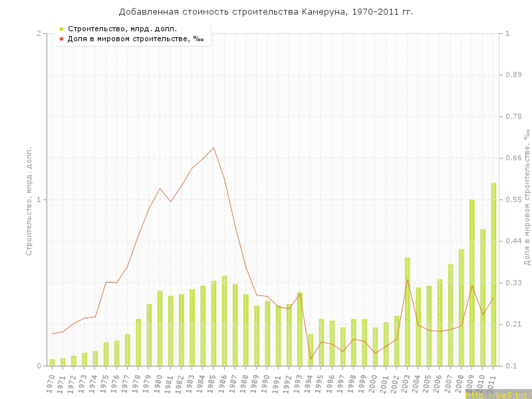Click the 2 value atop the left axis
Viewport: 532px width, 399px height.
(x=39, y=34)
